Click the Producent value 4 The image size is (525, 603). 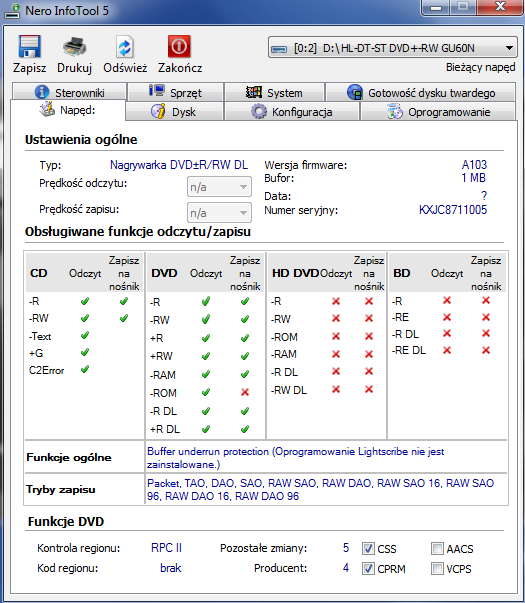(x=346, y=568)
